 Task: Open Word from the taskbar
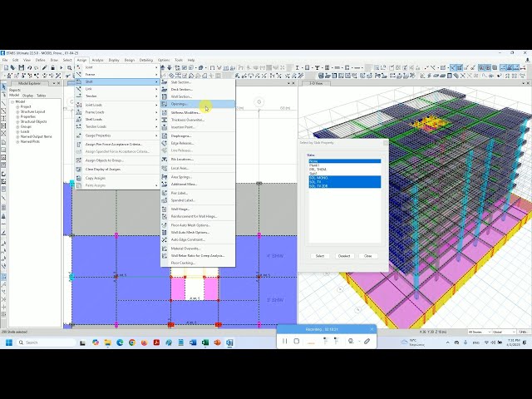[193, 342]
